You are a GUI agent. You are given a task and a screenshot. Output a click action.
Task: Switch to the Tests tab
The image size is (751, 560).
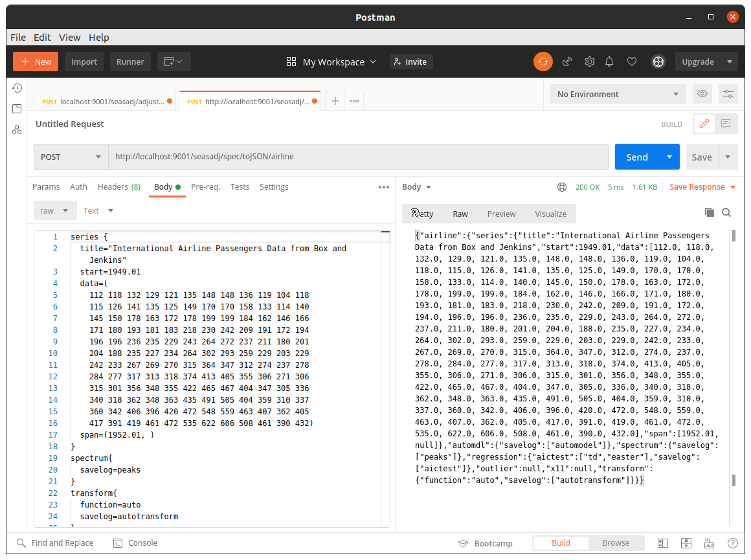click(240, 187)
